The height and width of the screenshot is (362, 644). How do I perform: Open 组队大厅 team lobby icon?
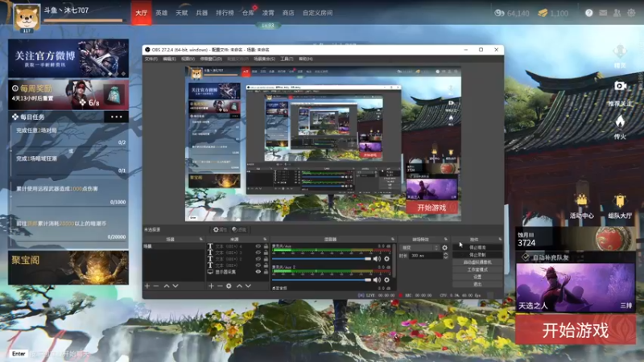(x=620, y=200)
